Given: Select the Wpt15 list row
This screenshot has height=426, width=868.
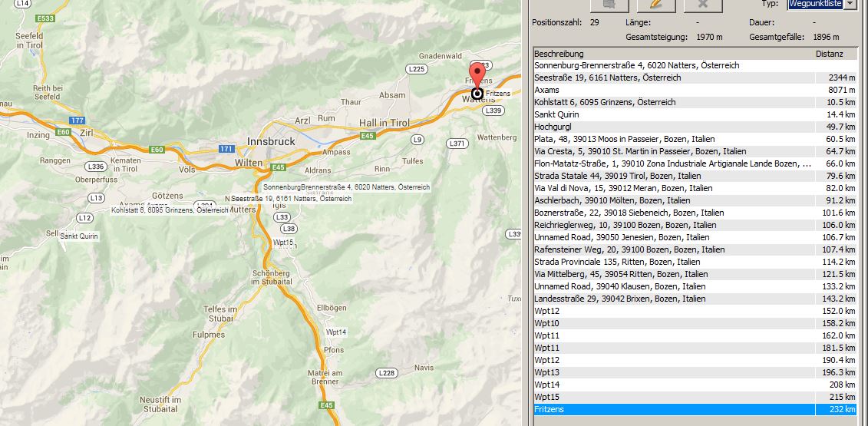Looking at the screenshot, I should 674,398.
